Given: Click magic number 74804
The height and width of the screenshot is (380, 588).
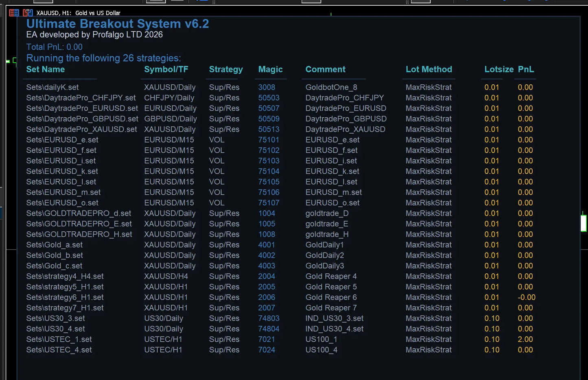Looking at the screenshot, I should tap(269, 329).
